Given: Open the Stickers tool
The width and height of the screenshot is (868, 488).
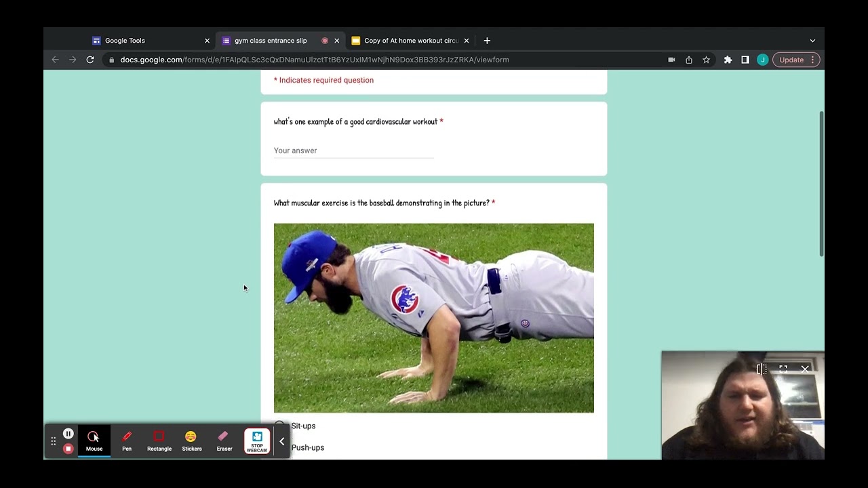Looking at the screenshot, I should pyautogui.click(x=191, y=441).
